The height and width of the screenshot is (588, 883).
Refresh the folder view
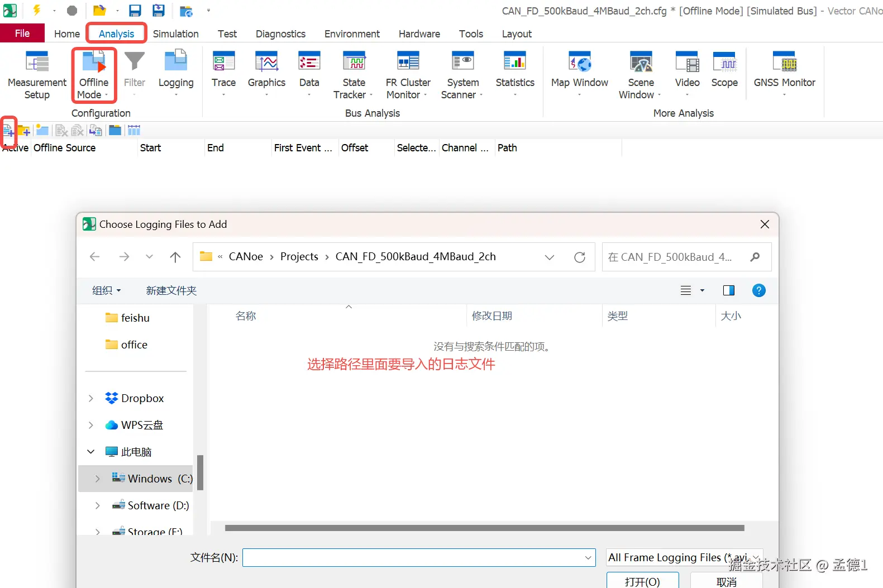tap(580, 257)
